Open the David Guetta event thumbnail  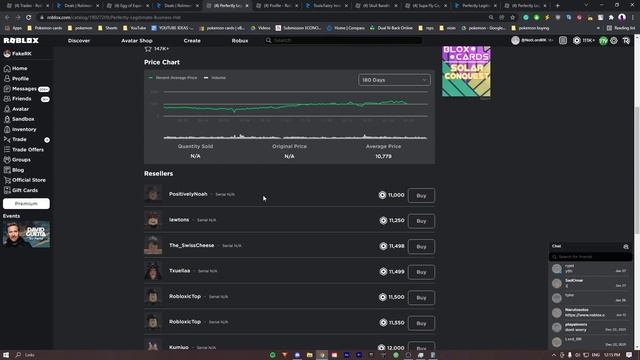[26, 234]
